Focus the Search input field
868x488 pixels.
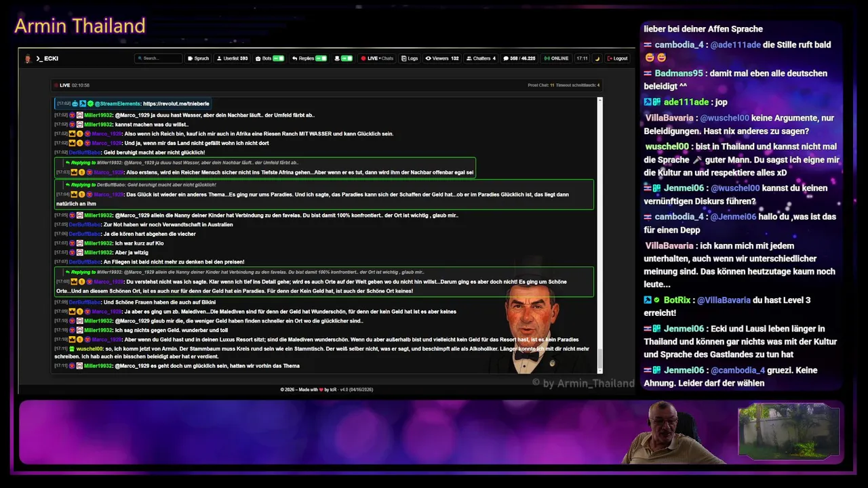(159, 58)
